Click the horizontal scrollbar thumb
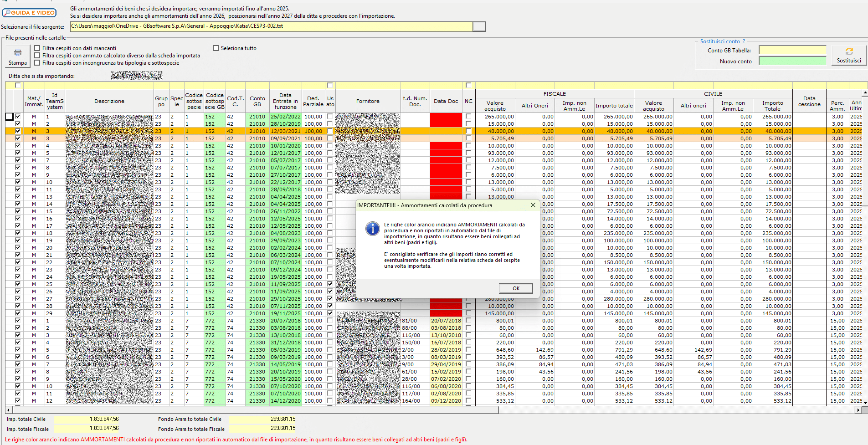Image resolution: width=868 pixels, height=445 pixels. point(255,410)
